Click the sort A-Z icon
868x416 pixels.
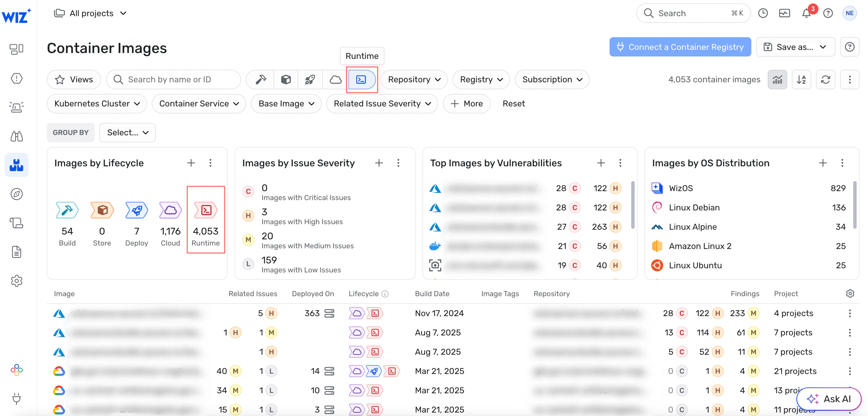point(801,80)
